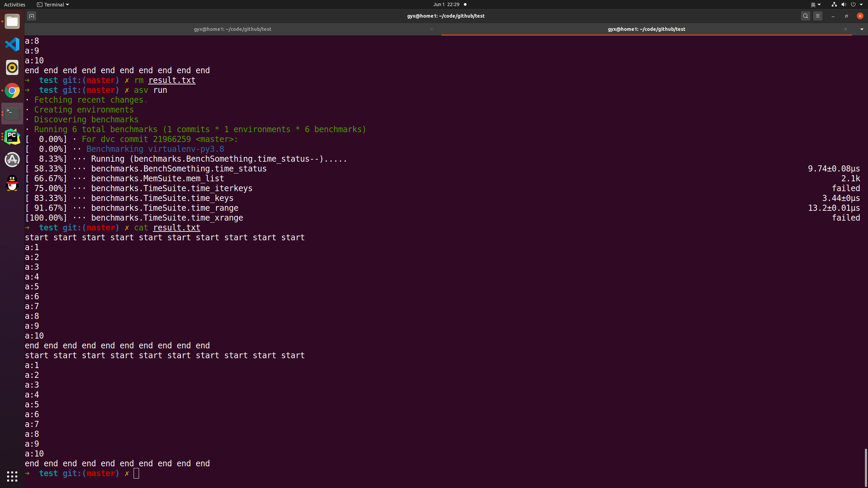This screenshot has width=868, height=488.
Task: Open Rhythmbox music player from the dock
Action: pos(12,67)
